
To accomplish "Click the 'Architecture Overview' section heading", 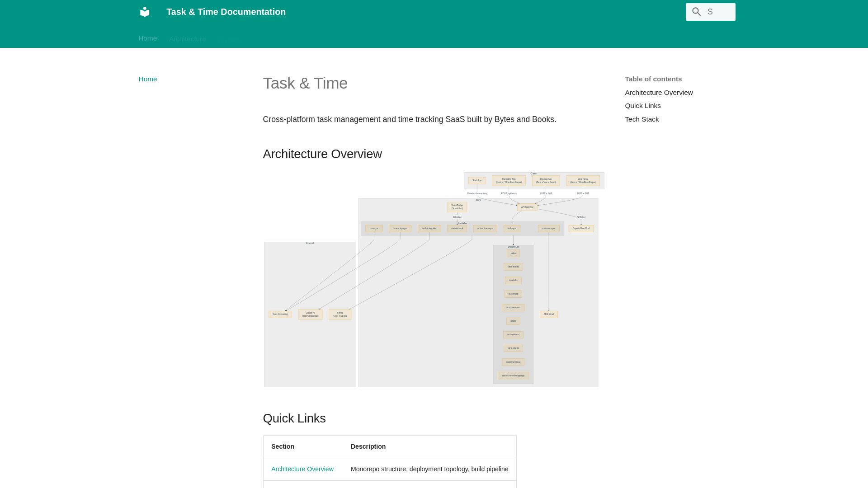I will (x=322, y=154).
